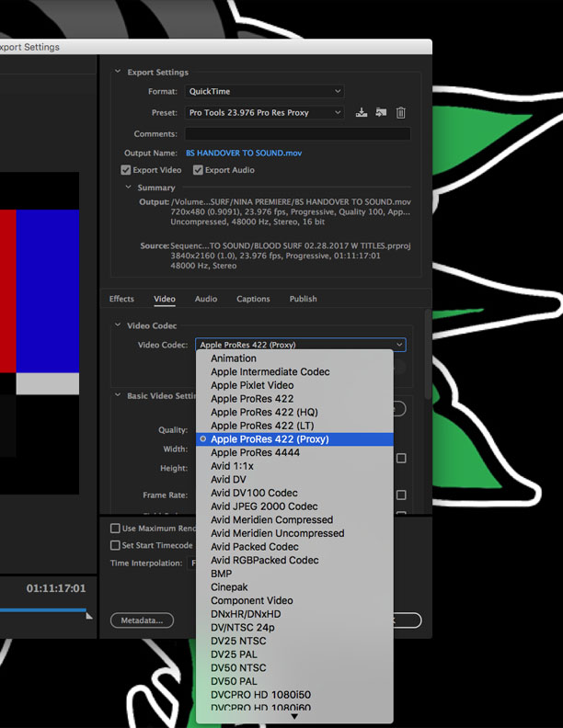Choose Apple ProRes 4444 codec
This screenshot has width=563, height=728.
point(294,452)
